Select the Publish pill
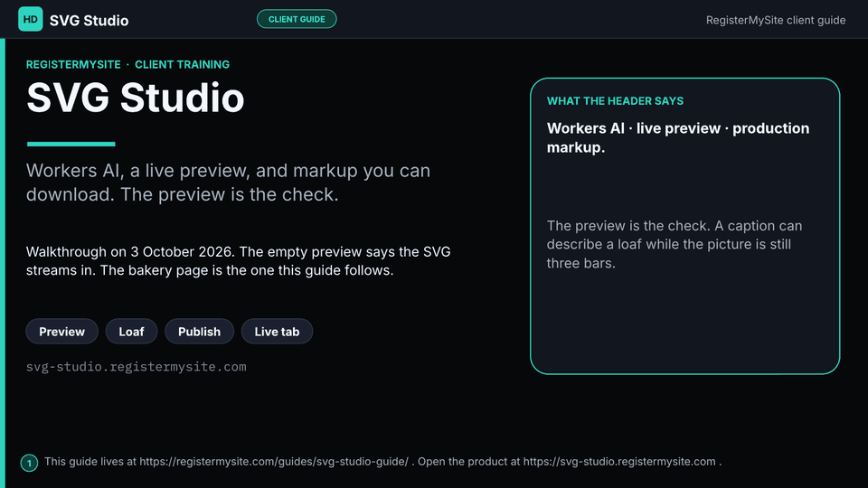The height and width of the screenshot is (488, 868). (x=199, y=332)
